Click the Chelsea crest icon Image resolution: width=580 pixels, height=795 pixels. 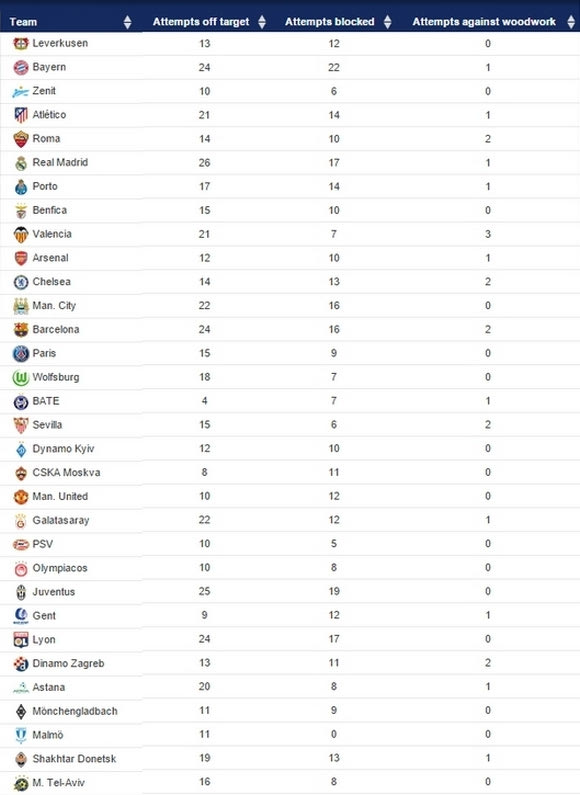(21, 282)
